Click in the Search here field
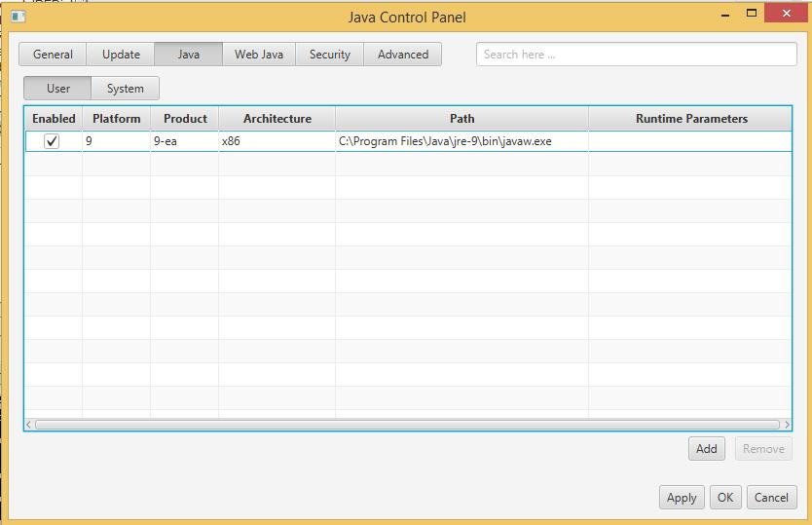 (636, 55)
